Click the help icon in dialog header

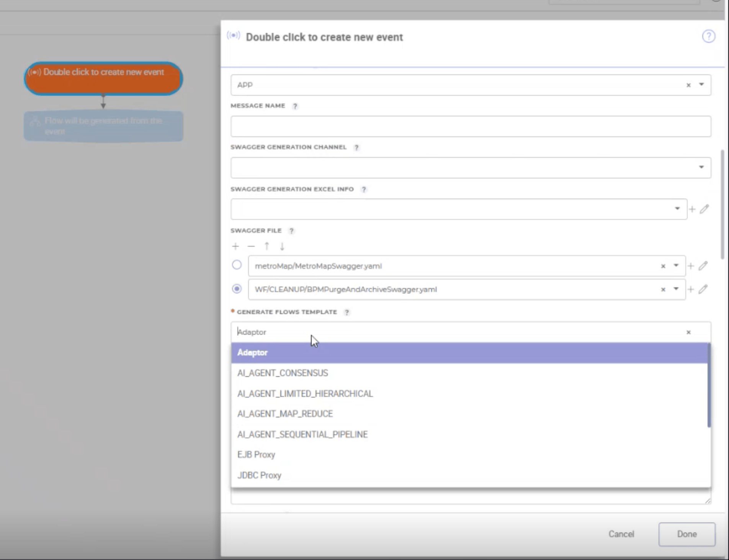click(x=708, y=36)
